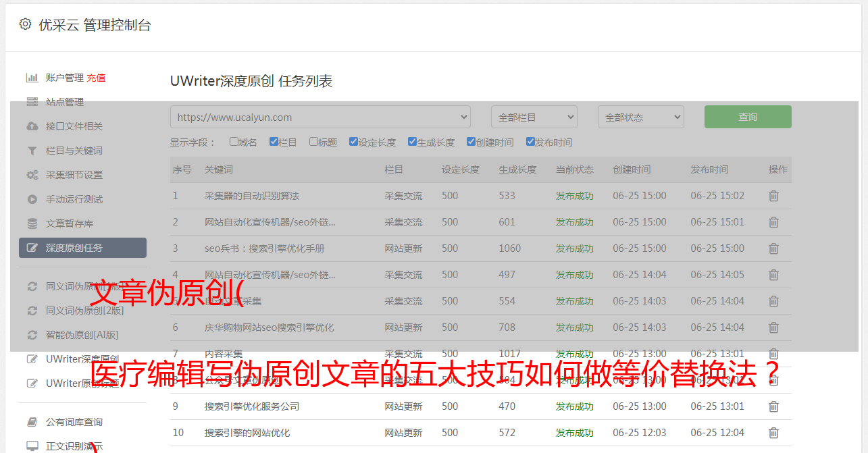Uncheck the 设定长度 checkbox
The image size is (868, 453).
353,142
